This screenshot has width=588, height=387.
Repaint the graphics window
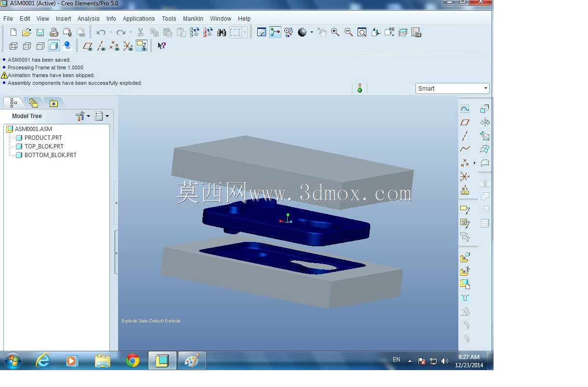coord(262,32)
